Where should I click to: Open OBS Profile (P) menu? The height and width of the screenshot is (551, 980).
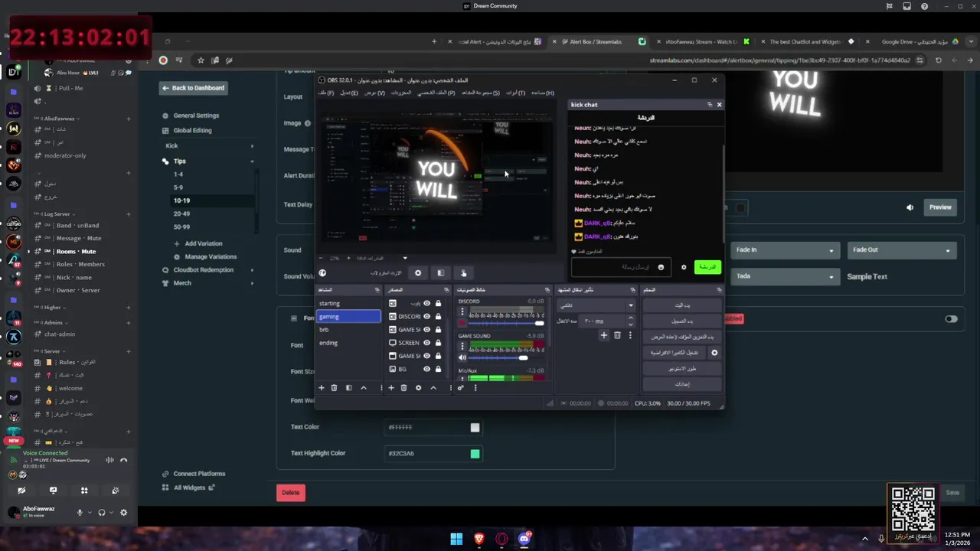click(x=436, y=93)
